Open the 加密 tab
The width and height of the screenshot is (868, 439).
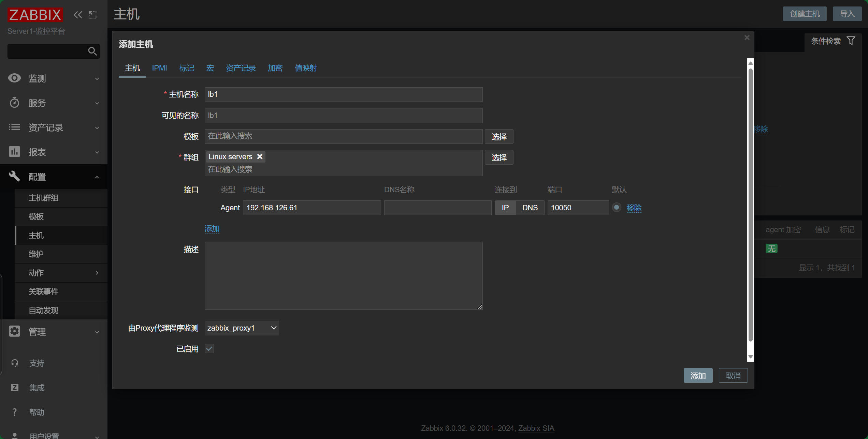[275, 68]
